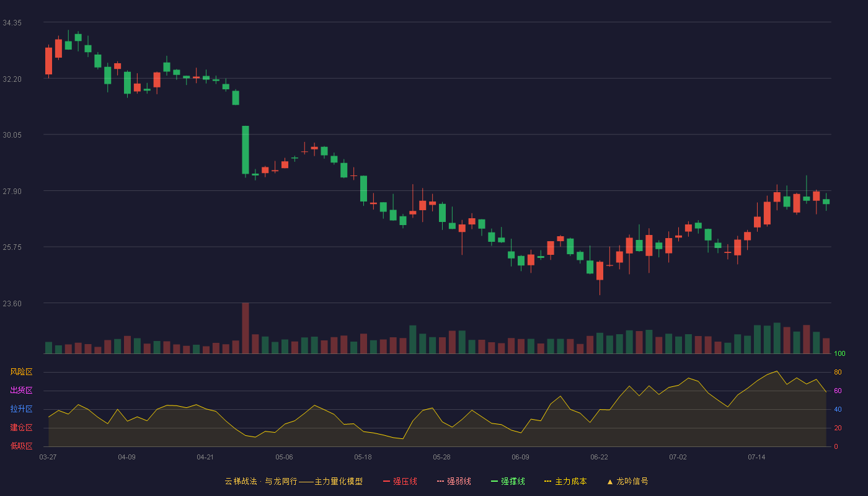Screen dimensions: 868x496
Task: Click the orange 80 indicator axis value
Action: (x=838, y=372)
